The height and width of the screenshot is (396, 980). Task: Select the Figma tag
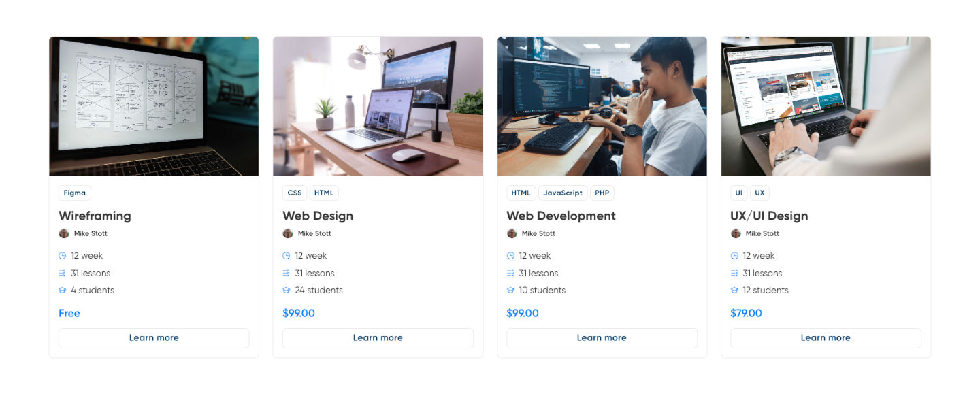[75, 193]
